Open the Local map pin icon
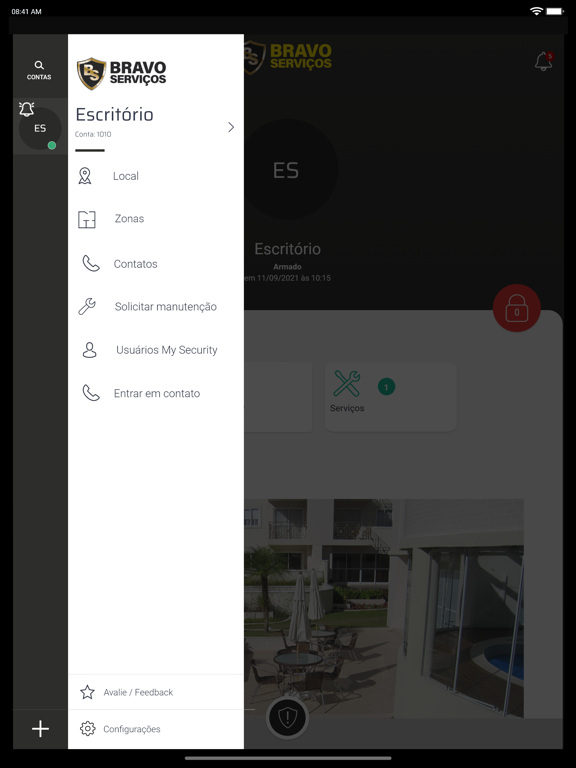Image resolution: width=576 pixels, height=768 pixels. (85, 176)
